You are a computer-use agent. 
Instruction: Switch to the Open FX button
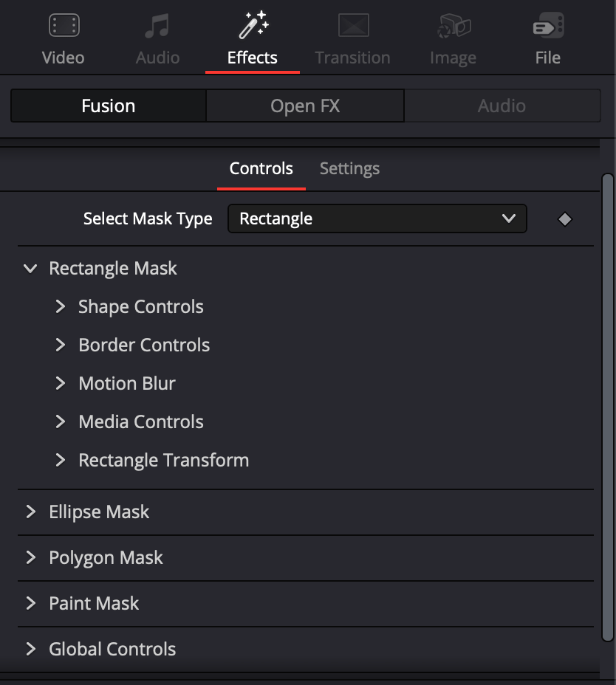(x=305, y=106)
